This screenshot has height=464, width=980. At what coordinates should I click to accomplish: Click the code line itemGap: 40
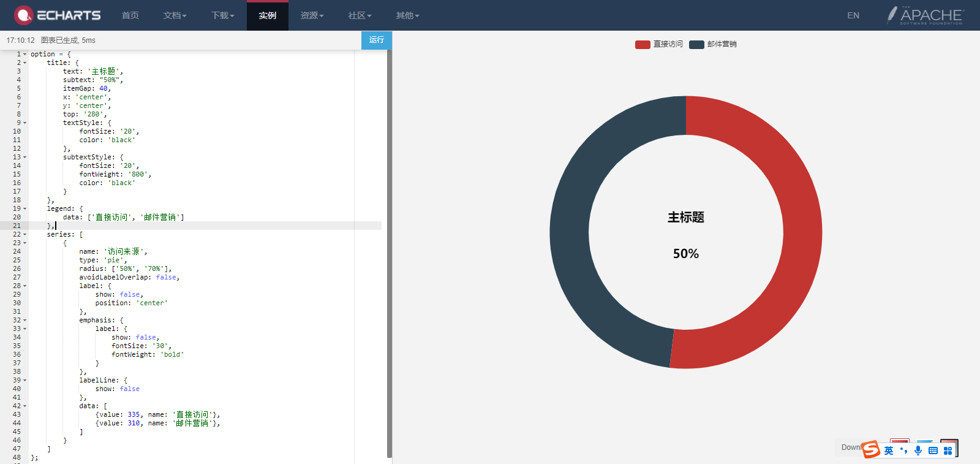(87, 89)
